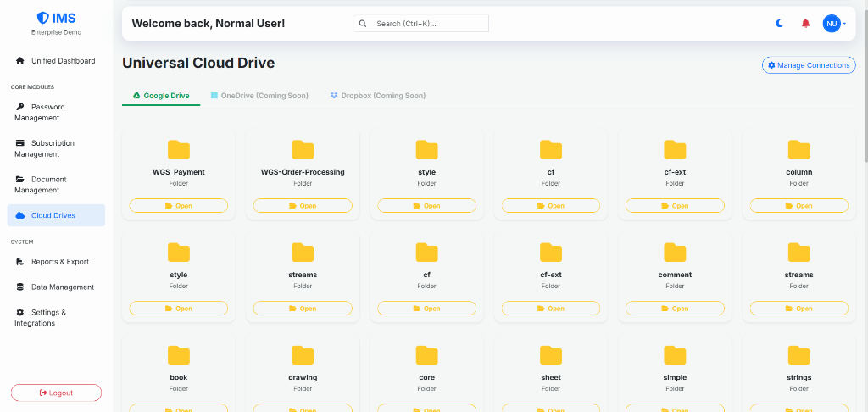Click the "Enterprise Demo" subtitle text
Image resolution: width=868 pixels, height=412 pixels.
click(56, 32)
